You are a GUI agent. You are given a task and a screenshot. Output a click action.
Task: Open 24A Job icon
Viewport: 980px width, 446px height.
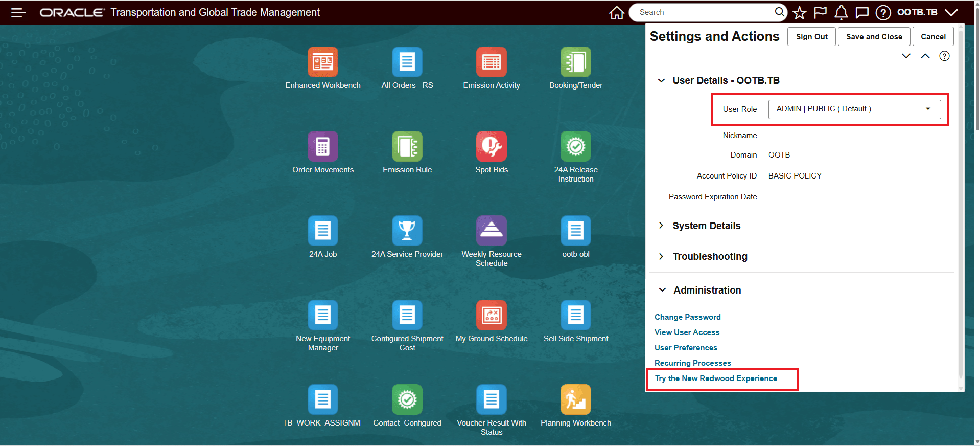[x=323, y=231]
